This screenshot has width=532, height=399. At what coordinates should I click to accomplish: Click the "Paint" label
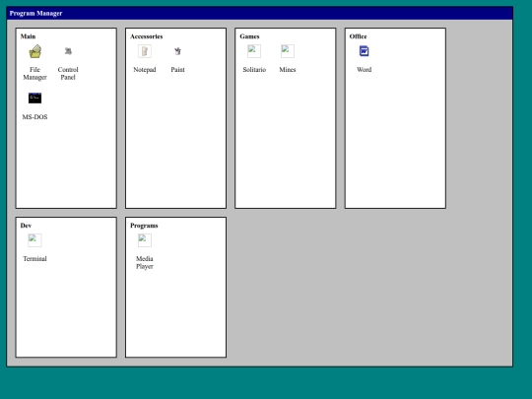click(177, 70)
